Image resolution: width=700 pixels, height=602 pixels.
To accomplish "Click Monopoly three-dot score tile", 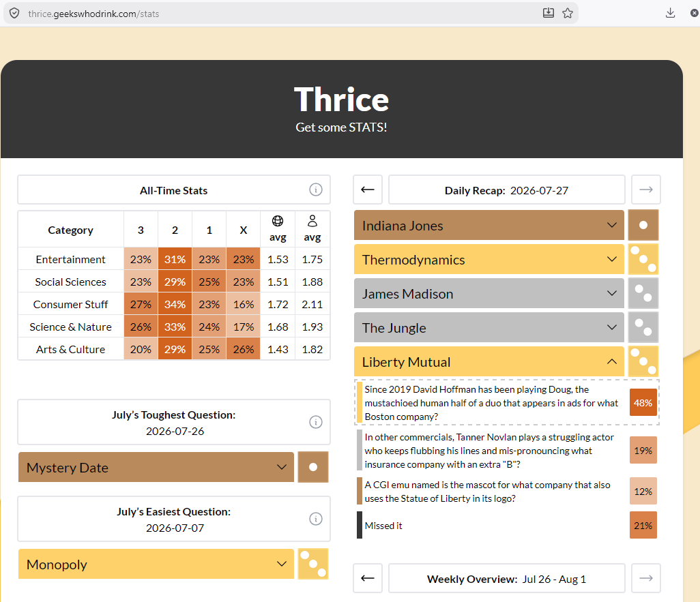I will 313,564.
